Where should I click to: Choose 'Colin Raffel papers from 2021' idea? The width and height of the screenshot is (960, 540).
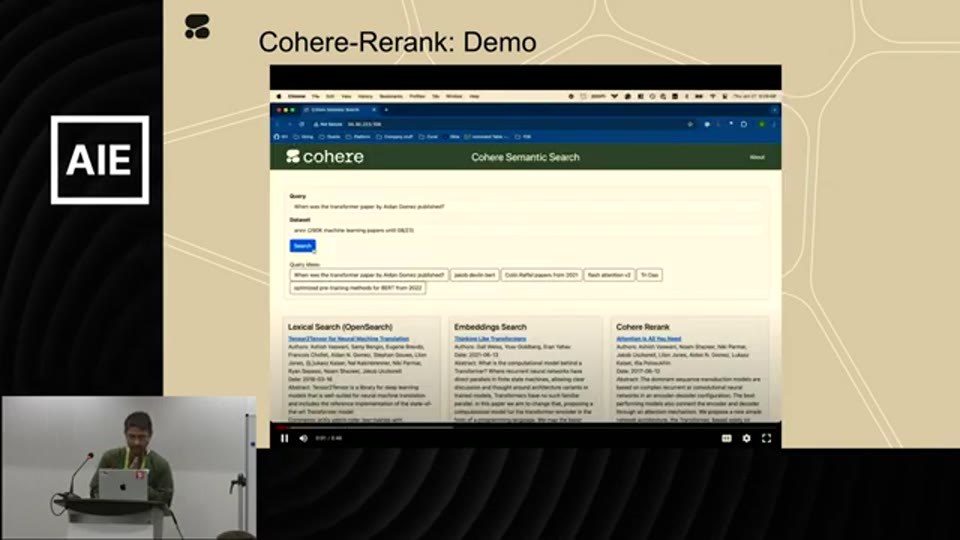[x=541, y=275]
